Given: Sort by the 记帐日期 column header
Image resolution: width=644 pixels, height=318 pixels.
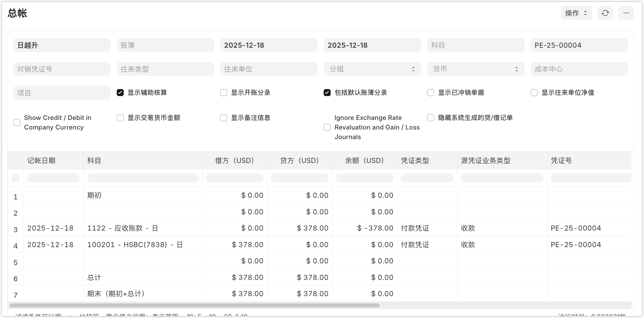Looking at the screenshot, I should [41, 161].
